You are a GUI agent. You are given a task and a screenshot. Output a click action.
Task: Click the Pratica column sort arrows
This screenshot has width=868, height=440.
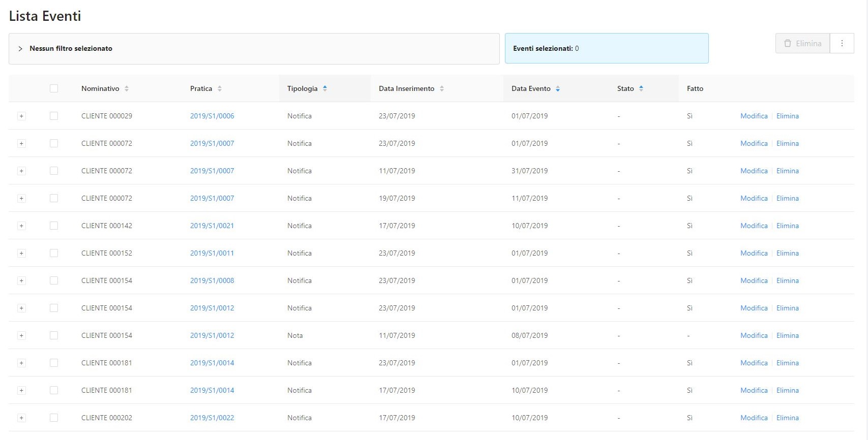pos(220,88)
